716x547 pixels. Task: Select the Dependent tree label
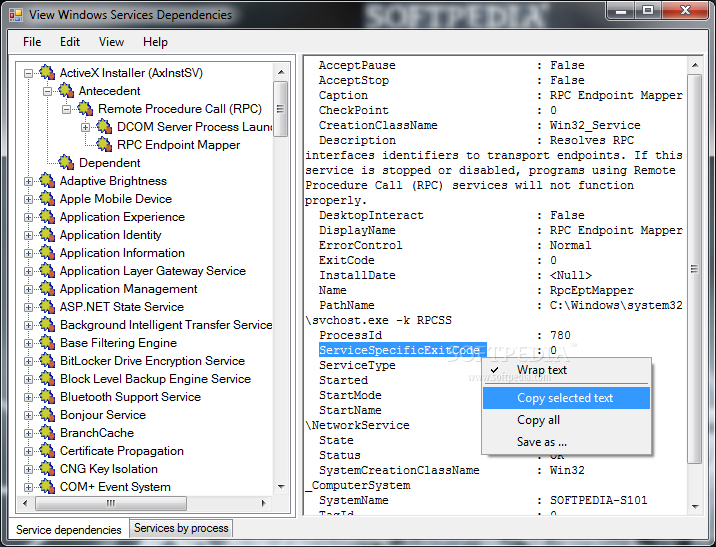click(110, 163)
